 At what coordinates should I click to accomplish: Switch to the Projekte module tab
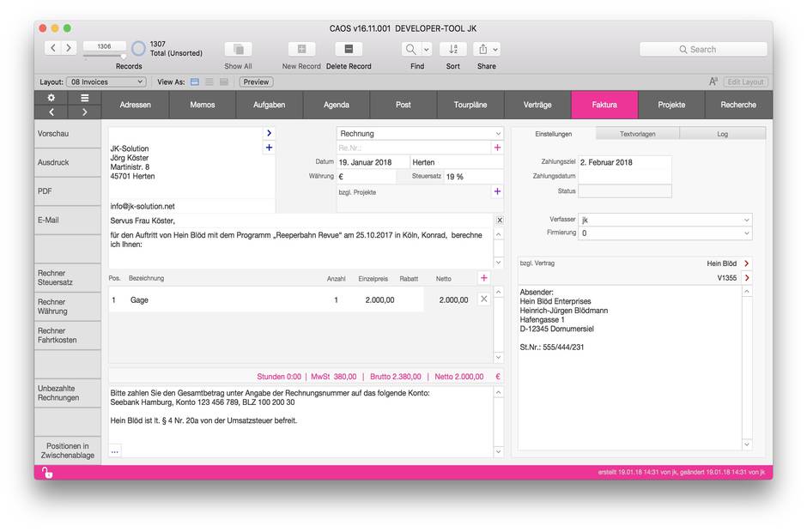coord(671,105)
